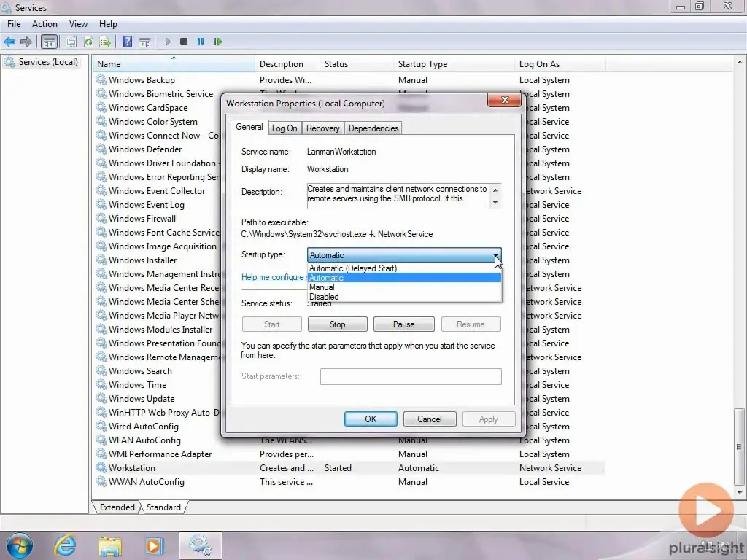Screen dimensions: 747x560
Task: Click the Stop Service square icon
Action: click(x=184, y=42)
